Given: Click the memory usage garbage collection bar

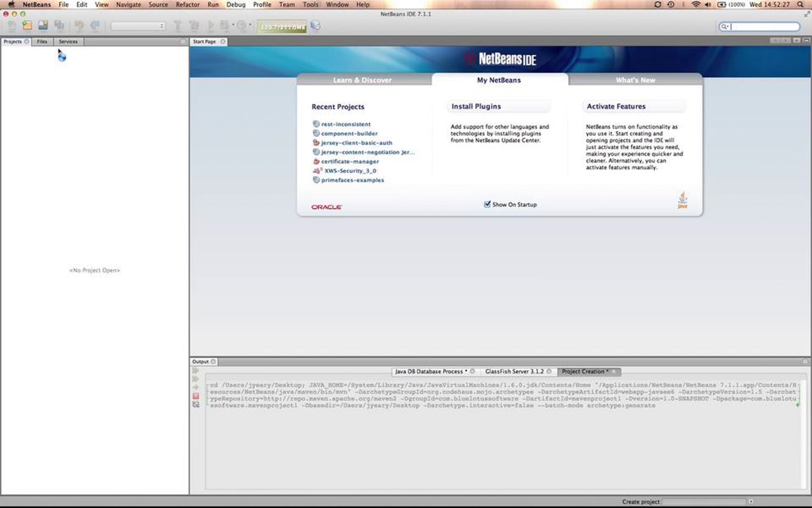Looking at the screenshot, I should [282, 27].
